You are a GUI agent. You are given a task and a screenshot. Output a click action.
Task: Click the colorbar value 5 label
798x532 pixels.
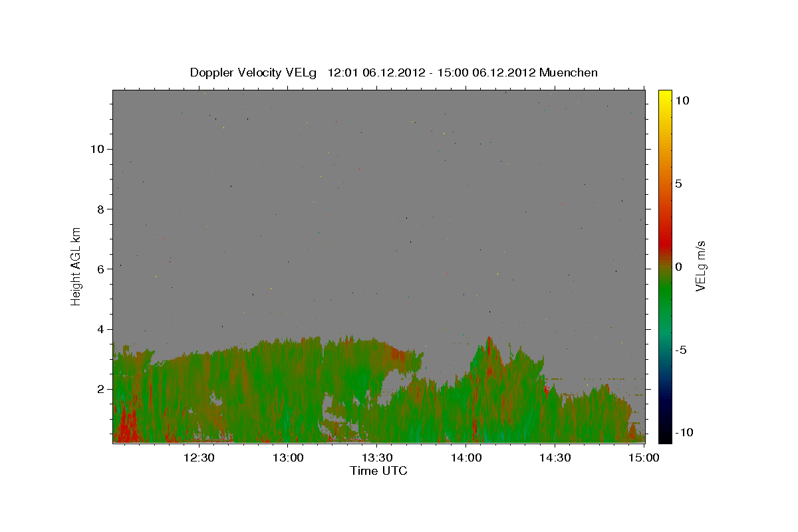[x=678, y=184]
